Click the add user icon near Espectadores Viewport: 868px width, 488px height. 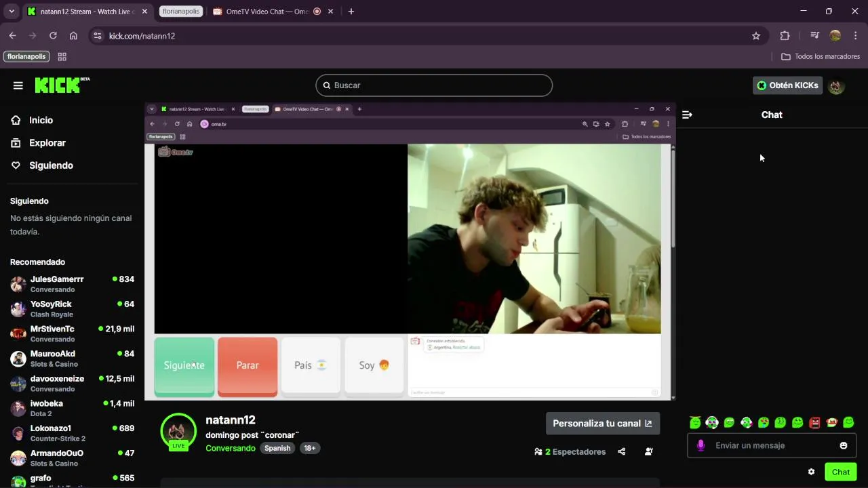[649, 451]
